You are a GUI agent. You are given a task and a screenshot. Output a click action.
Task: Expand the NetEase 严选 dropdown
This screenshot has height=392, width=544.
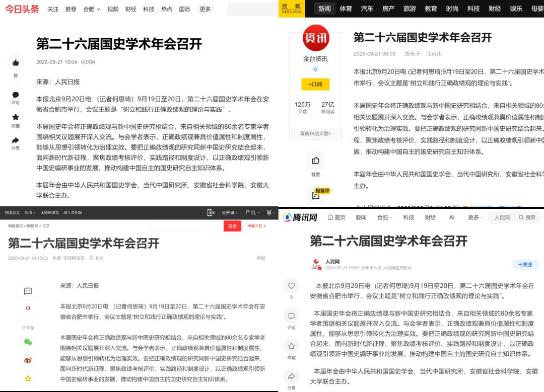[252, 212]
